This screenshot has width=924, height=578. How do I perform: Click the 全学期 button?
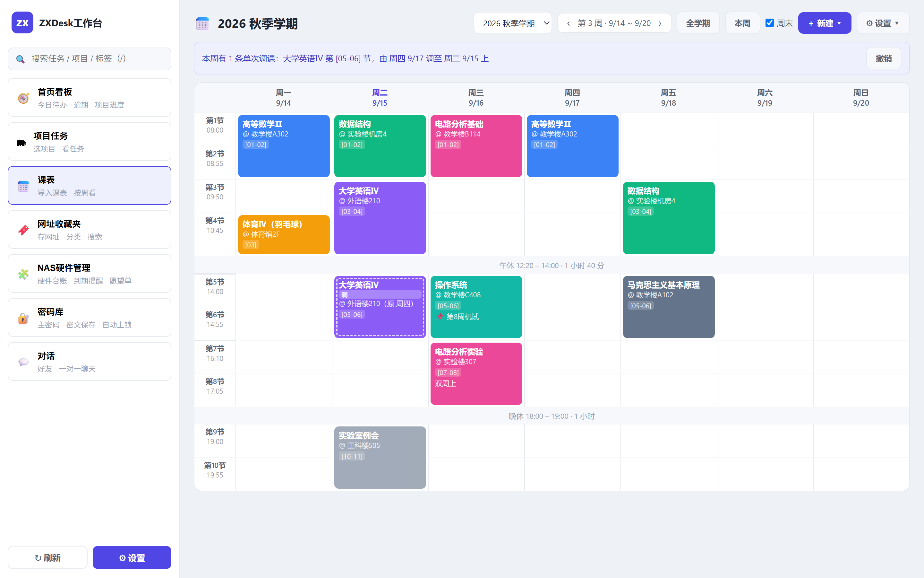click(x=698, y=23)
